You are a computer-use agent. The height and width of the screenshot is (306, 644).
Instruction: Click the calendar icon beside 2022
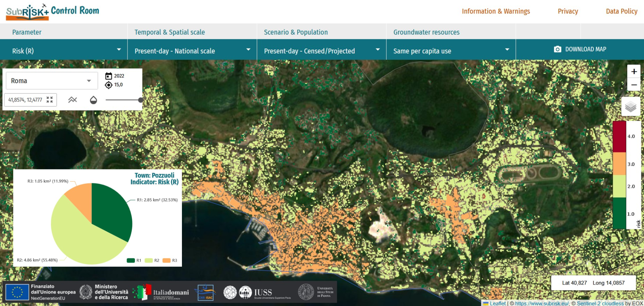pos(109,76)
